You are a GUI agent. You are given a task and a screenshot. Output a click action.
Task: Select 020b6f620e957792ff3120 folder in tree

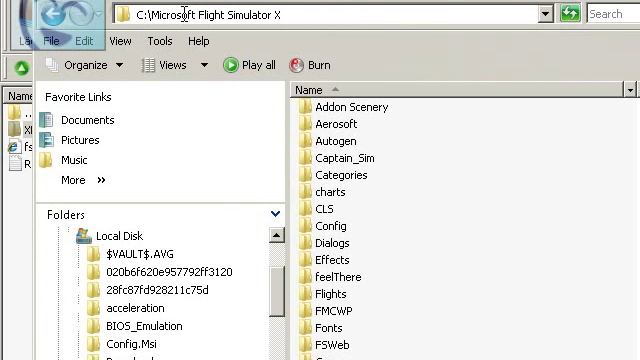169,272
